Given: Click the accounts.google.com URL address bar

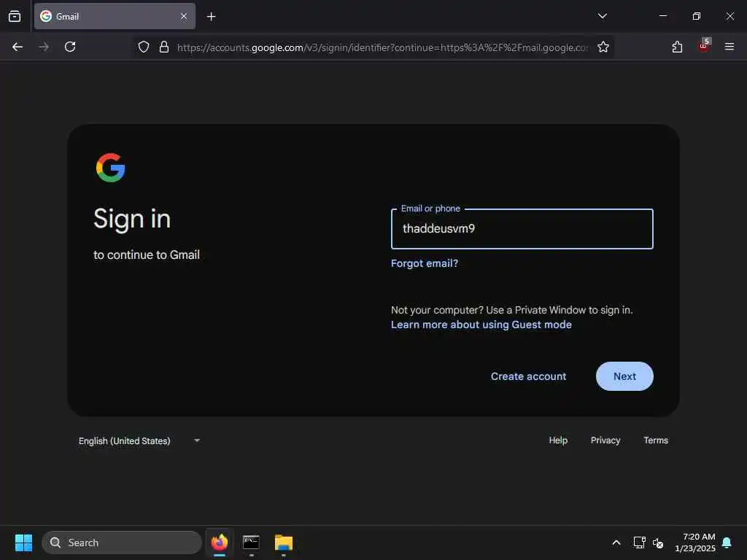Looking at the screenshot, I should [382, 47].
